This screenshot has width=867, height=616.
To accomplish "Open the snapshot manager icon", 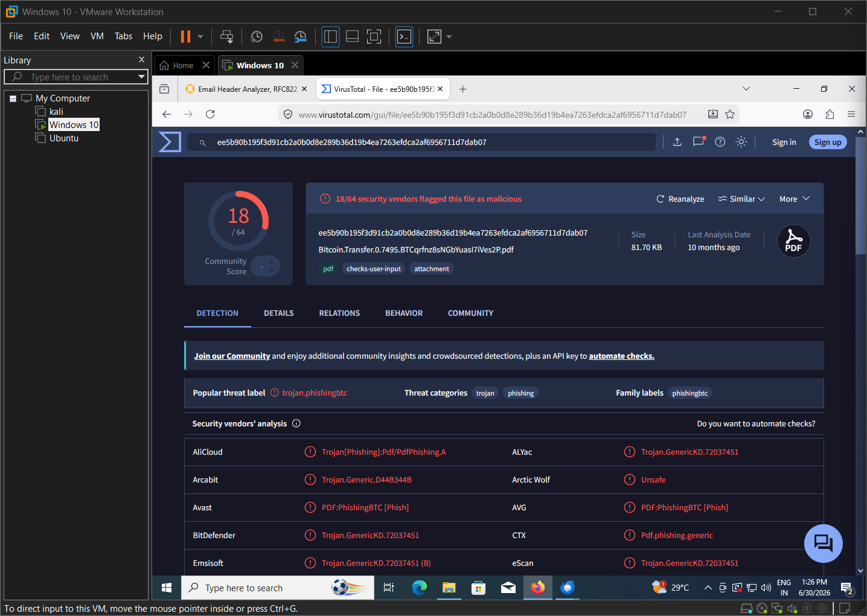I will [300, 37].
